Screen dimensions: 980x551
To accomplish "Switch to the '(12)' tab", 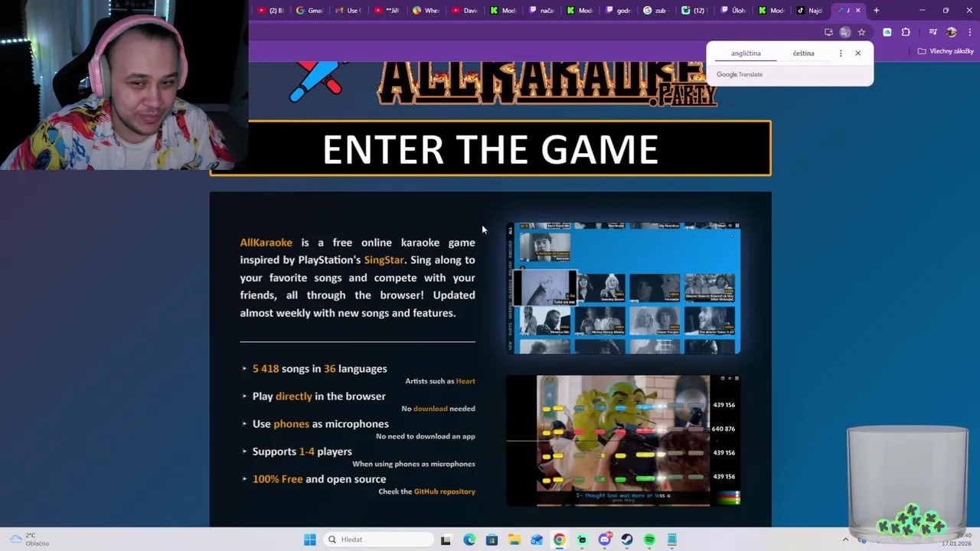I will click(694, 10).
